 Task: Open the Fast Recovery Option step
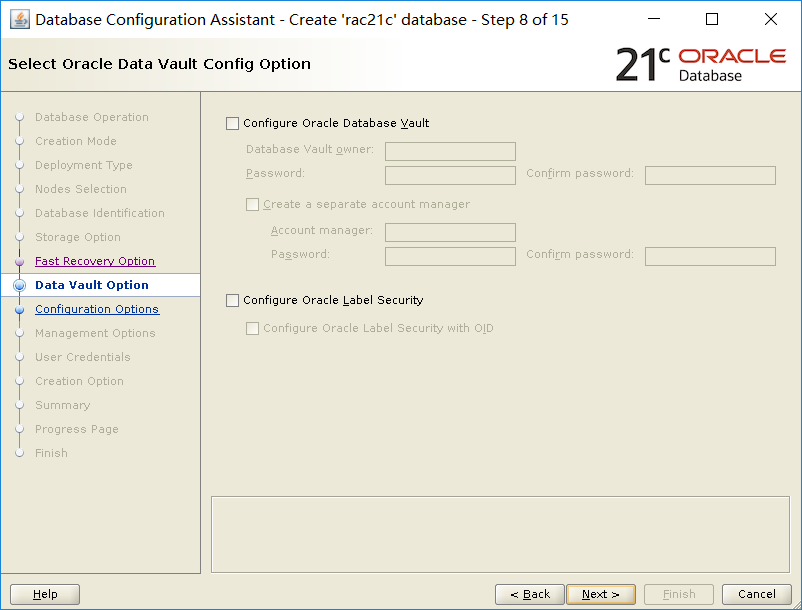point(95,261)
